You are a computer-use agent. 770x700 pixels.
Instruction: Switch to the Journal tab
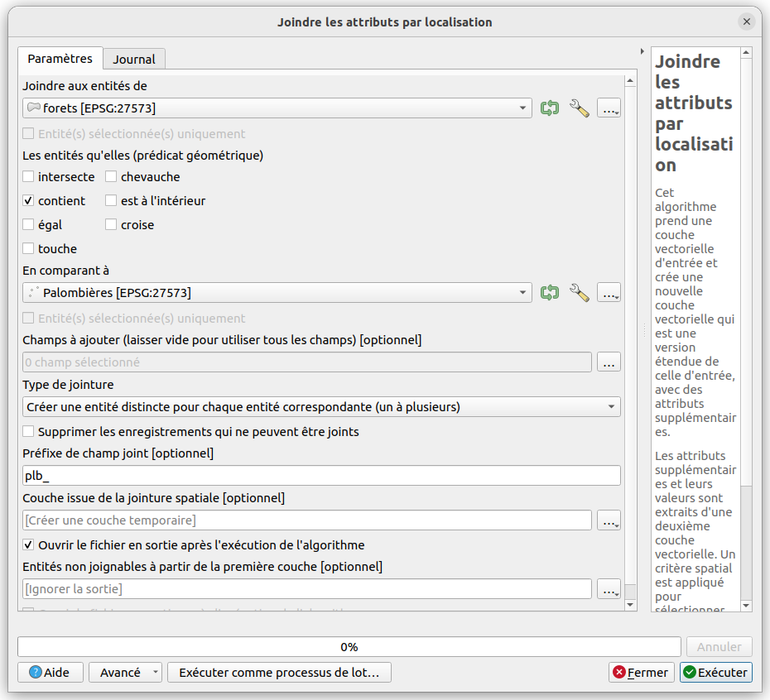click(134, 60)
